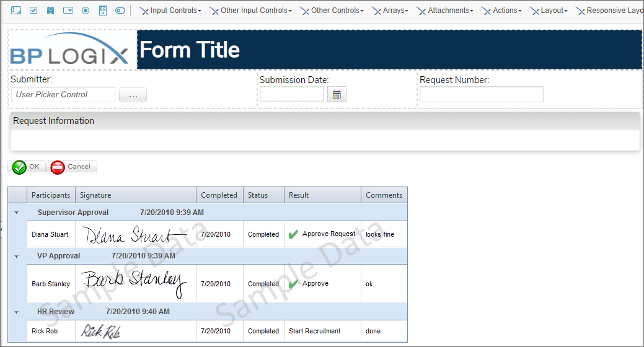Collapse the VP Approval group

tap(17, 256)
